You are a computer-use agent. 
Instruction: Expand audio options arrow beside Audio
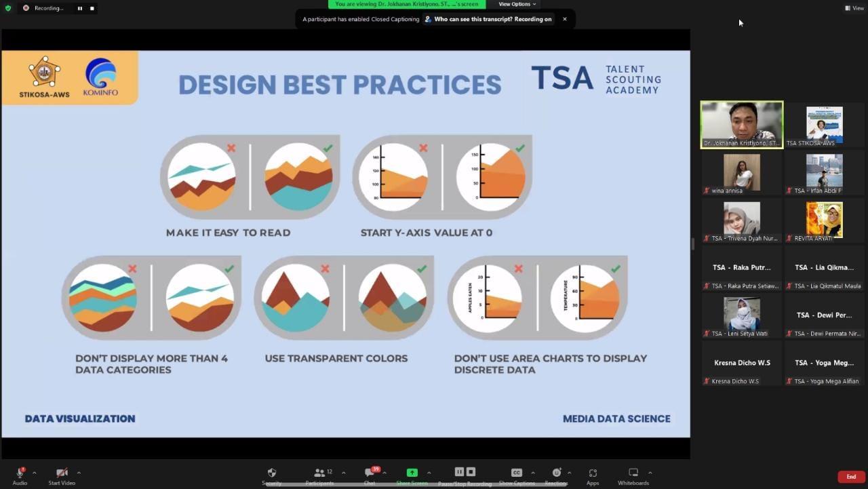pos(34,473)
